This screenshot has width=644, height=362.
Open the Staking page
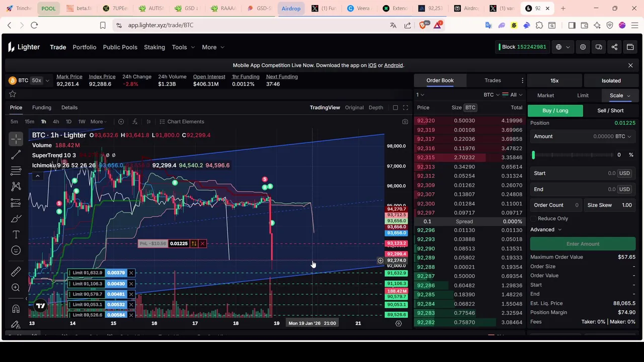coord(154,47)
